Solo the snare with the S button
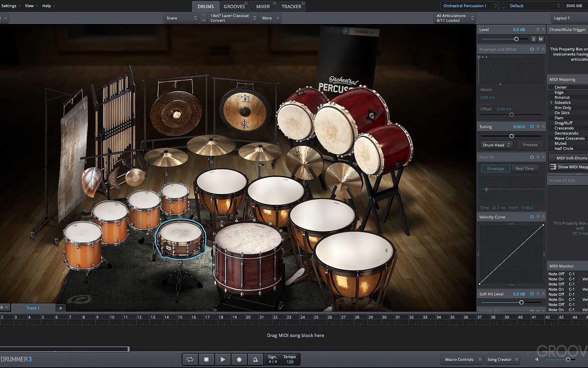 coord(534,39)
